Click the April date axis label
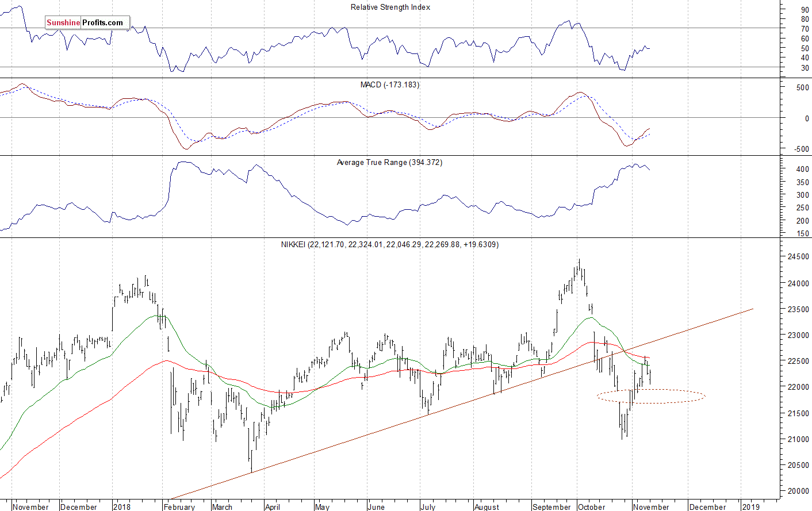Viewport: 812px width, 511px height. [273, 507]
